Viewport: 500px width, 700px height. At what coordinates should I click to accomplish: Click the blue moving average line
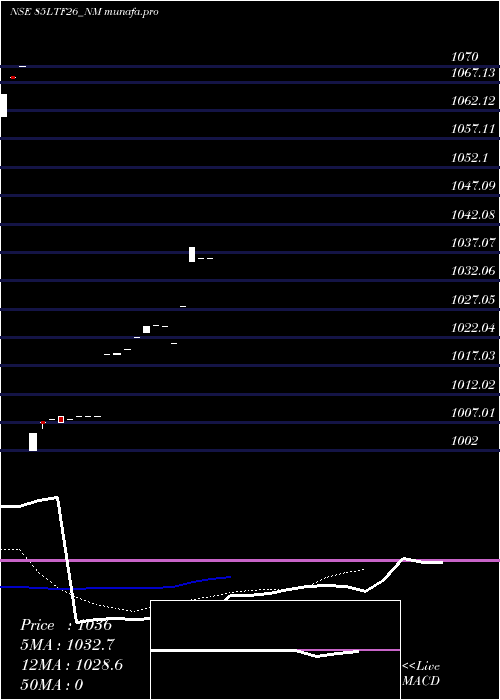tap(116, 586)
